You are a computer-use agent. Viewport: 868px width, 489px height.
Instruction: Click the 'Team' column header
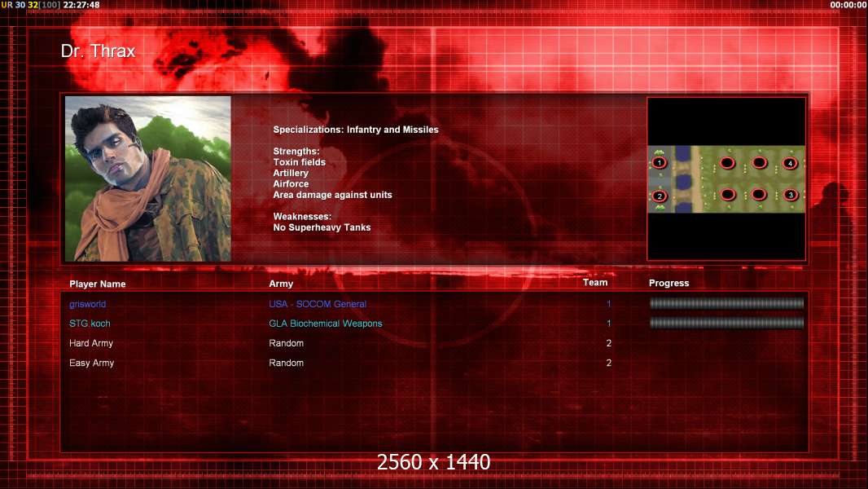pyautogui.click(x=595, y=283)
